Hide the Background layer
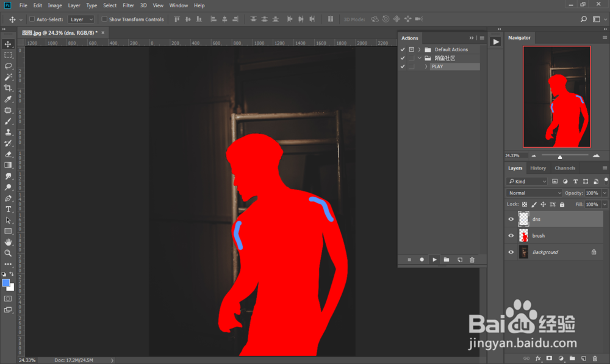The image size is (610, 364). click(511, 252)
